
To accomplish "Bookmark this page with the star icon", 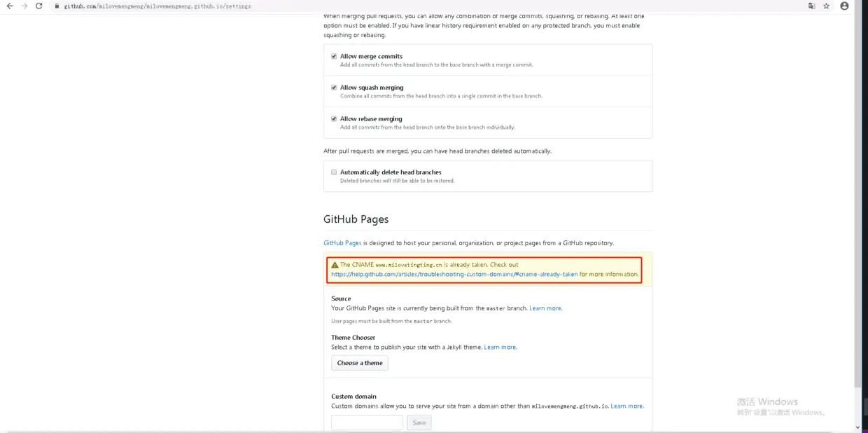I will 826,6.
